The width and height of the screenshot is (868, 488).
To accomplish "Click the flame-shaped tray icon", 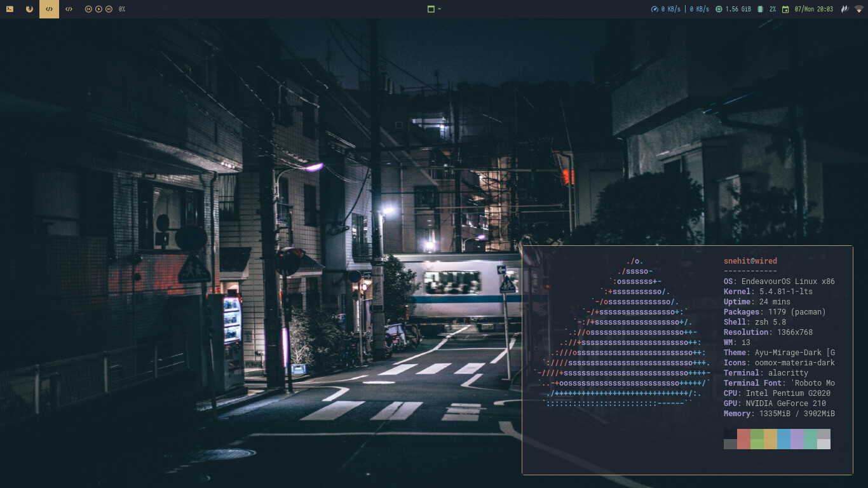I will point(844,9).
